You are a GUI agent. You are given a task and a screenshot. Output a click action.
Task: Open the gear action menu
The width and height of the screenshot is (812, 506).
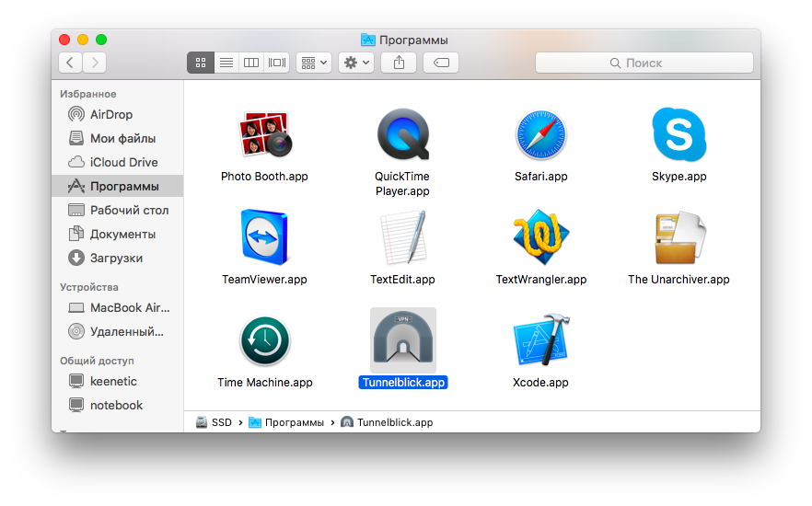click(356, 63)
